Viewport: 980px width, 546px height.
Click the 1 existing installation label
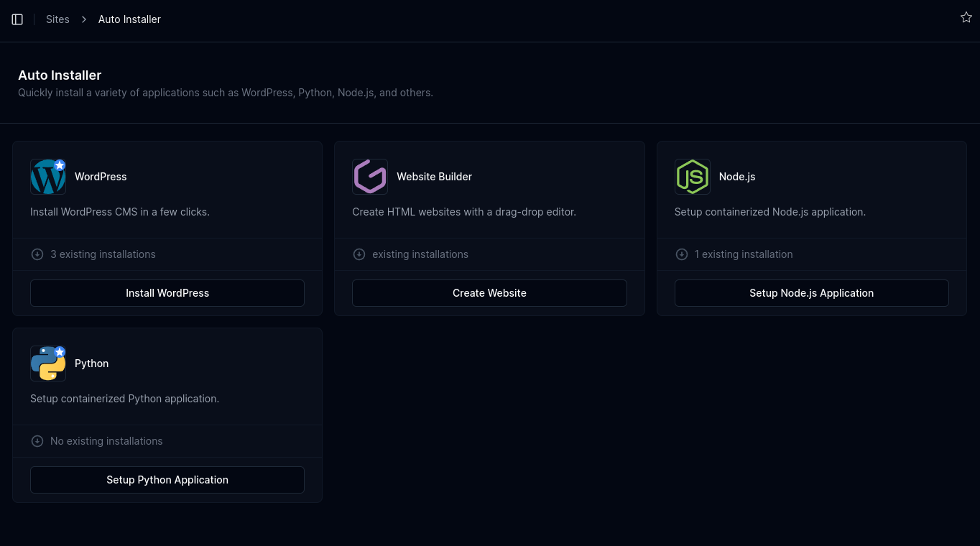point(744,254)
